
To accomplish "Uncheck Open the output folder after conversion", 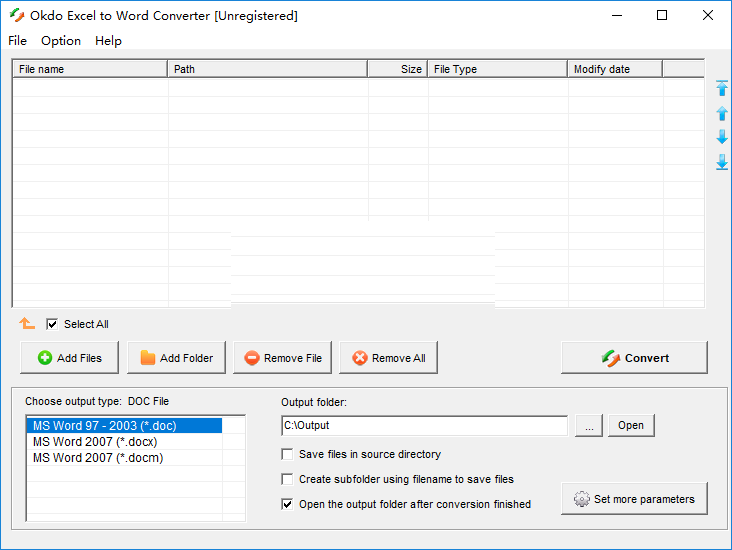I will pyautogui.click(x=287, y=504).
